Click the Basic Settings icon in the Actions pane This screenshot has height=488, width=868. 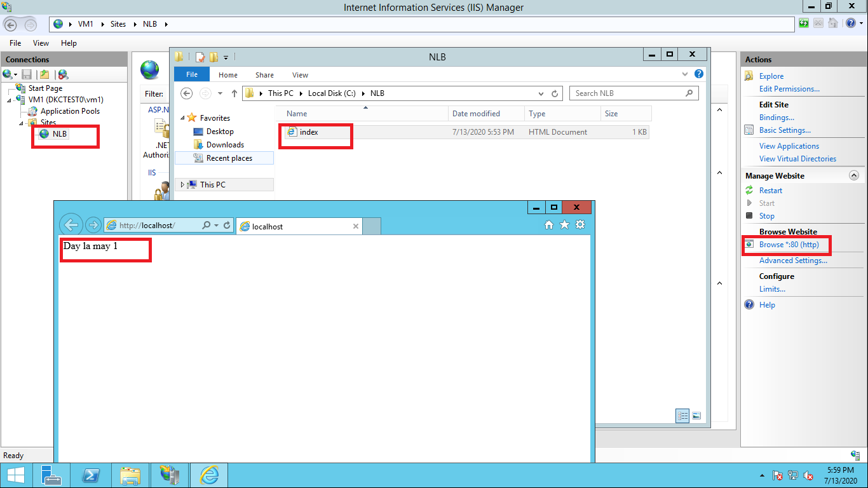(749, 130)
